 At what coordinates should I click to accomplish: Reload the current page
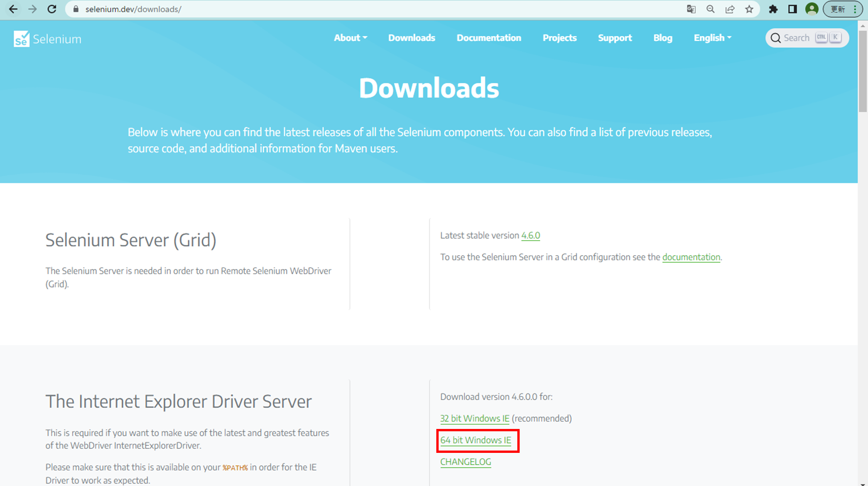(52, 9)
